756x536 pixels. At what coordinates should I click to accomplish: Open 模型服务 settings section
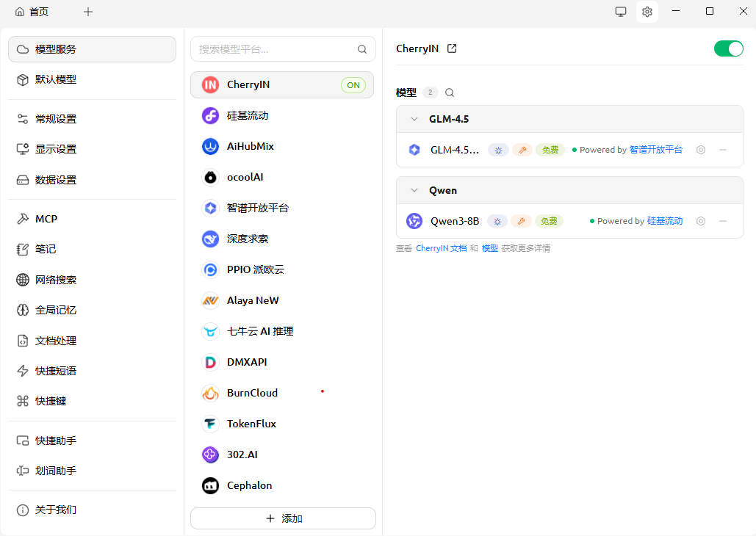(x=92, y=49)
